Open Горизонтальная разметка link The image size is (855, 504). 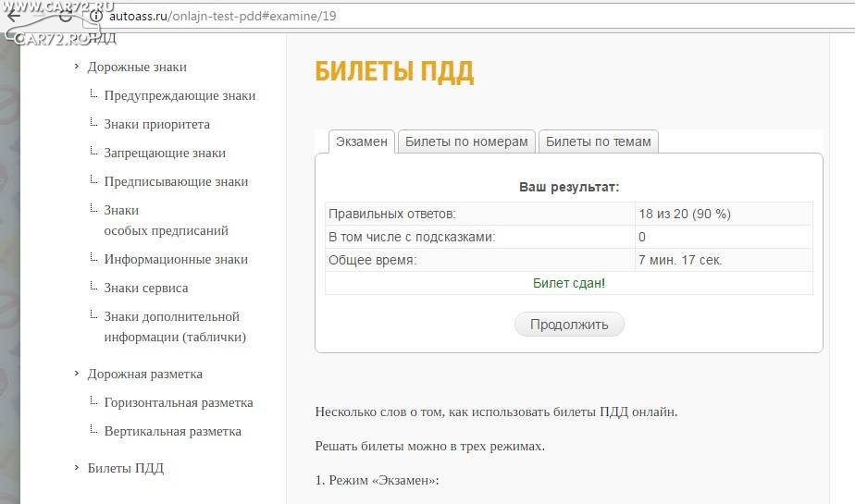click(179, 402)
